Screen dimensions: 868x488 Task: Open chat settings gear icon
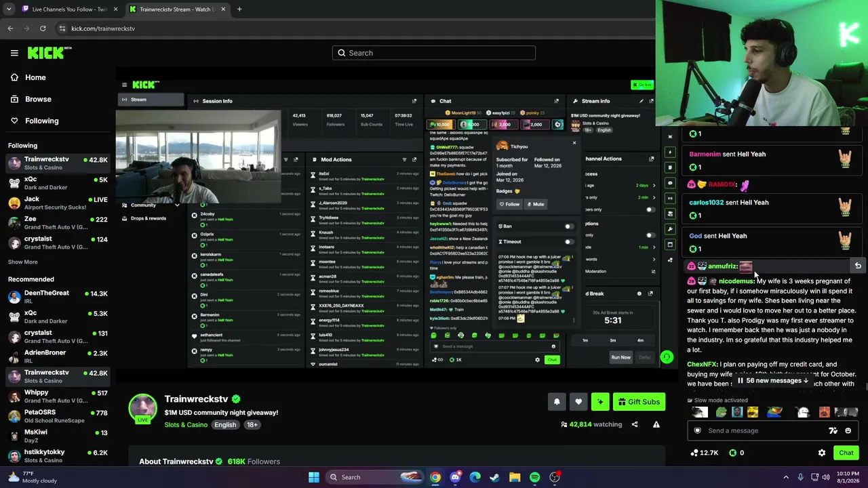[822, 453]
